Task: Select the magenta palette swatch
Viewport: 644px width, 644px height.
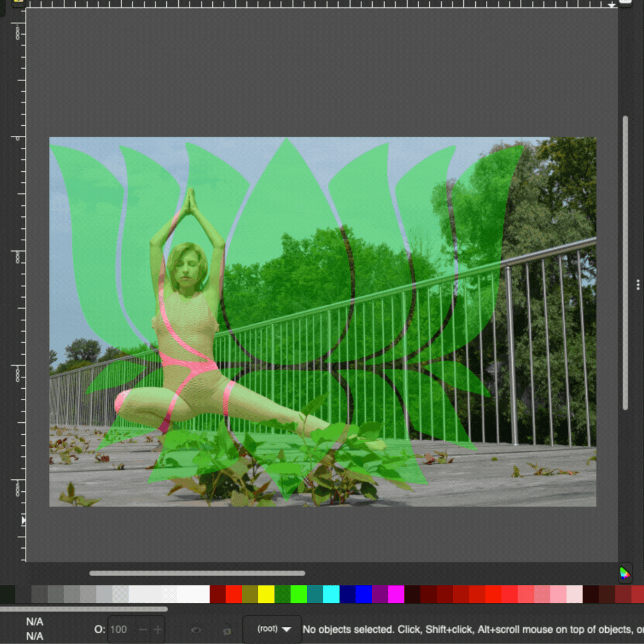Action: [396, 594]
